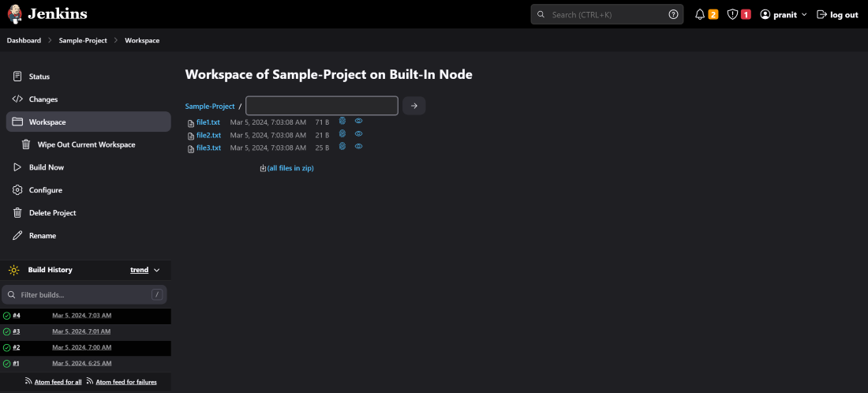
Task: View file3.txt using the eye icon
Action: coord(358,147)
